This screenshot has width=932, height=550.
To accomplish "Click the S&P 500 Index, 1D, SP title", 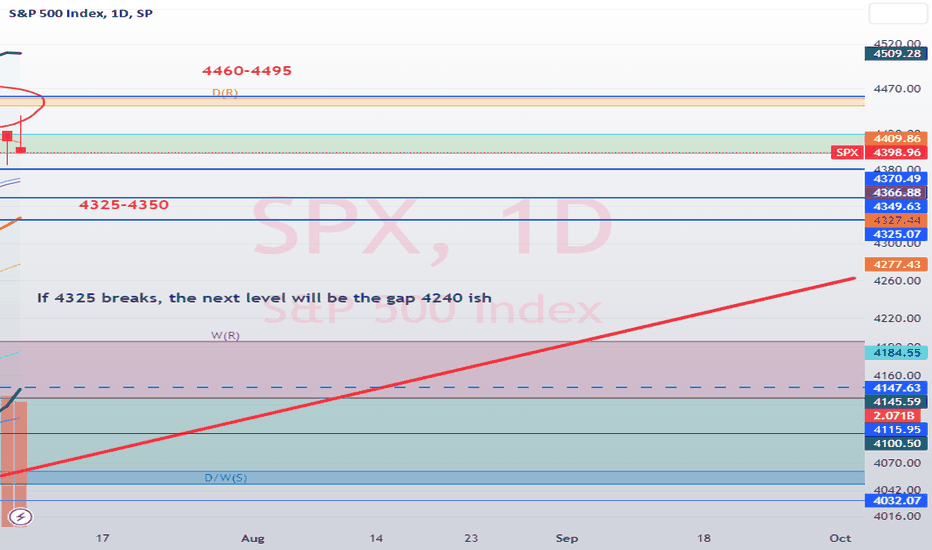I will point(81,13).
